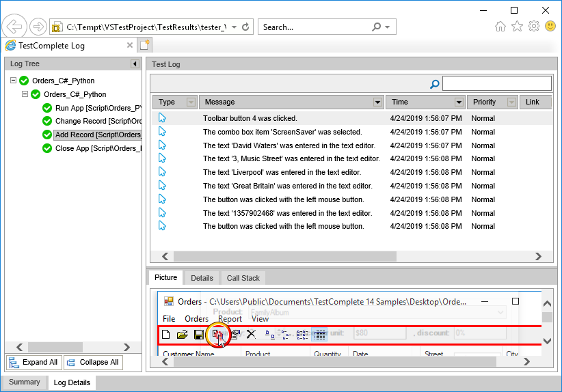Image resolution: width=562 pixels, height=392 pixels.
Task: Select row with text '1357902468' entered
Action: (x=352, y=213)
